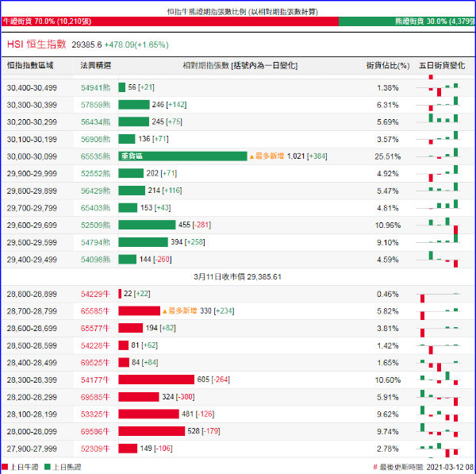Open the 54229 bull certificate link

pos(95,294)
